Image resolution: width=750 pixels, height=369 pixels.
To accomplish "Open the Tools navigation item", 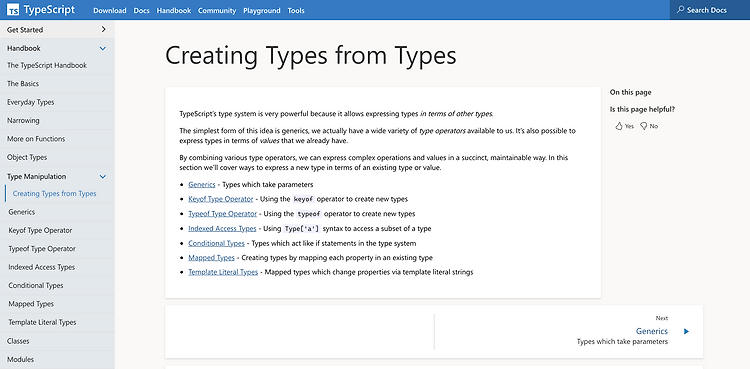I will tap(296, 11).
